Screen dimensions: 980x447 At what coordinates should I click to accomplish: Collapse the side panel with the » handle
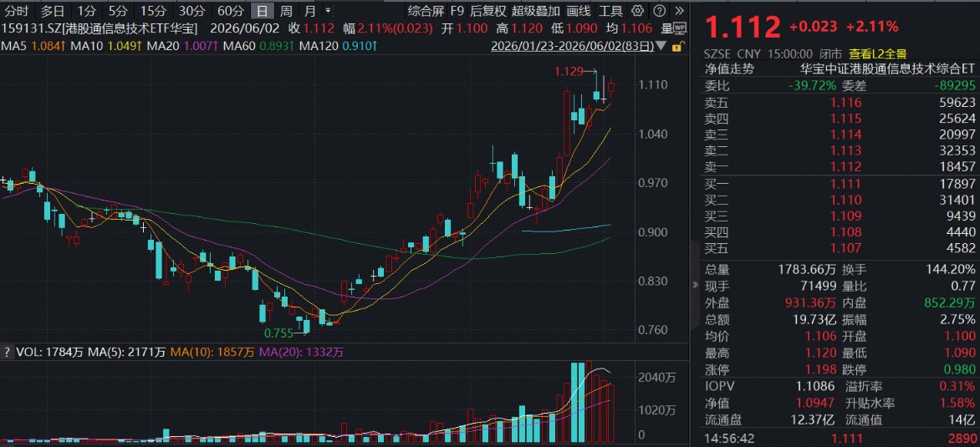click(695, 284)
